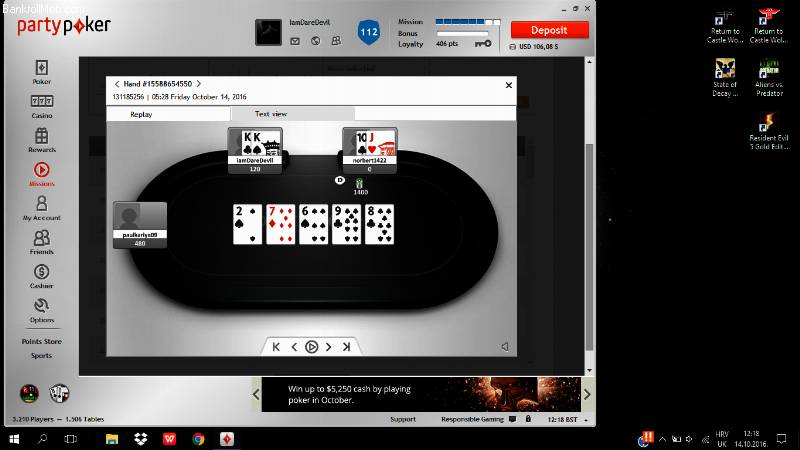Click the lobby vertical scrollbar
800x450 pixels.
pyautogui.click(x=589, y=247)
